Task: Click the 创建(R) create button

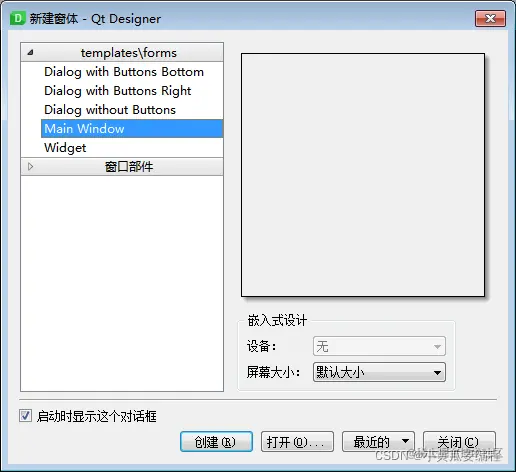Action: 216,442
